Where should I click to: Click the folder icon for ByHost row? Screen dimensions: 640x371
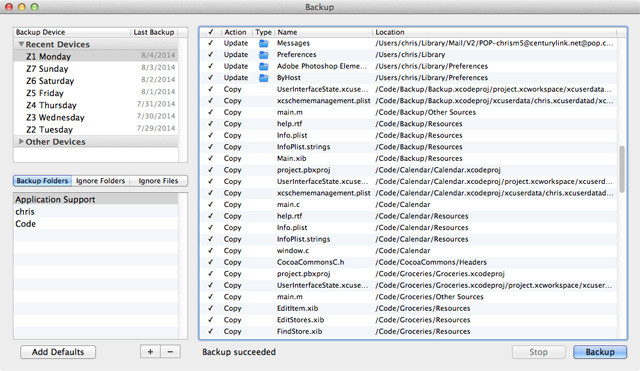pyautogui.click(x=264, y=78)
